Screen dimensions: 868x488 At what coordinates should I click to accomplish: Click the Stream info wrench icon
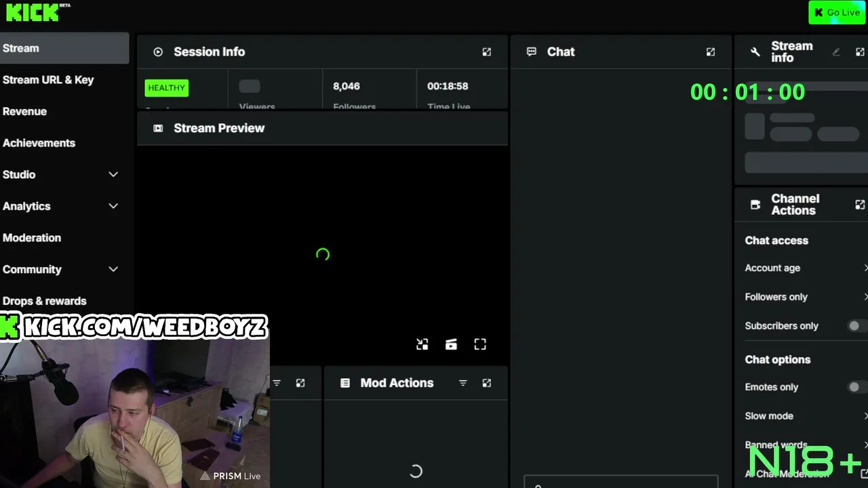click(x=755, y=52)
